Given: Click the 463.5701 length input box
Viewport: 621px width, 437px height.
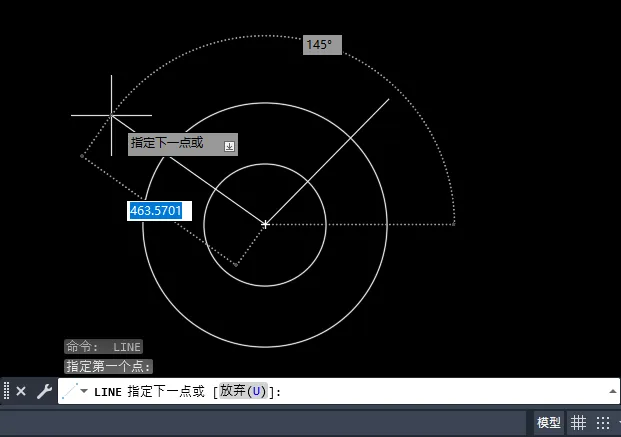Looking at the screenshot, I should click(155, 211).
